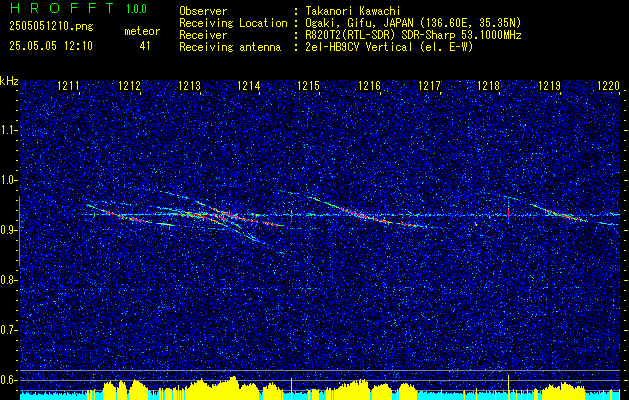Click the 1.0 kHz frequency label

tap(9, 181)
